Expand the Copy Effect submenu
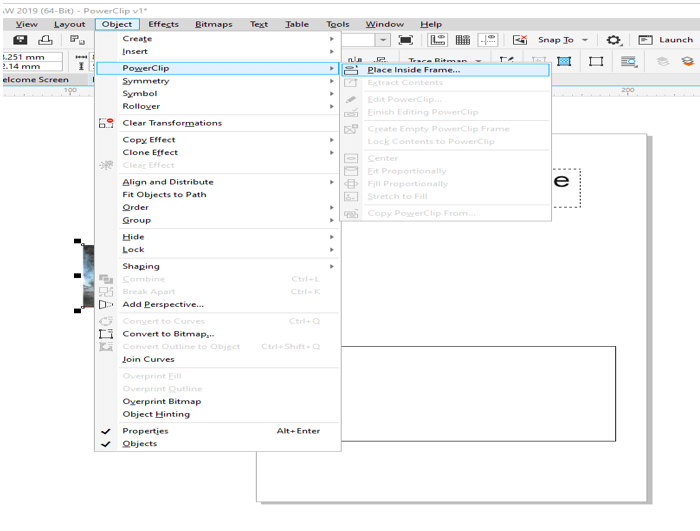This screenshot has width=700, height=531. click(x=218, y=140)
